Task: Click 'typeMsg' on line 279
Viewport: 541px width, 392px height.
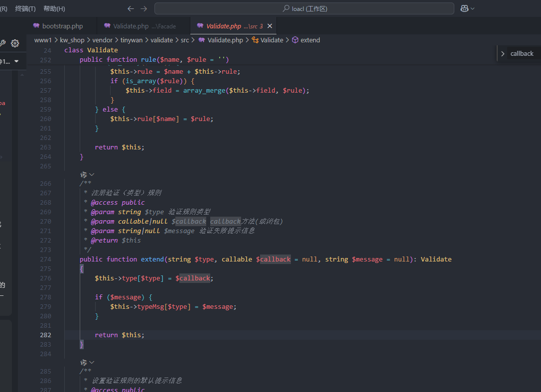Action: tap(150, 307)
